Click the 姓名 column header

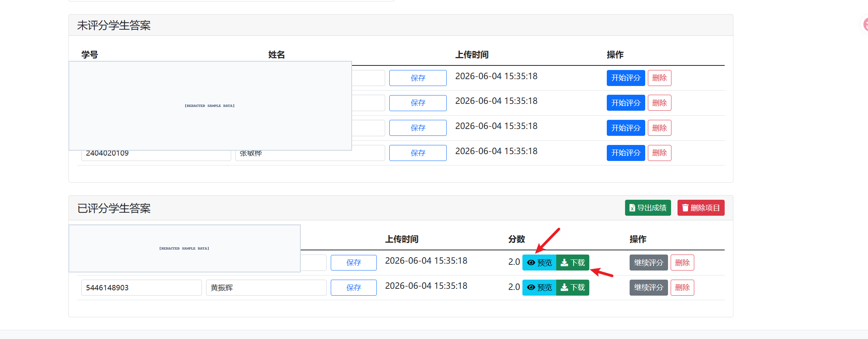pyautogui.click(x=276, y=55)
